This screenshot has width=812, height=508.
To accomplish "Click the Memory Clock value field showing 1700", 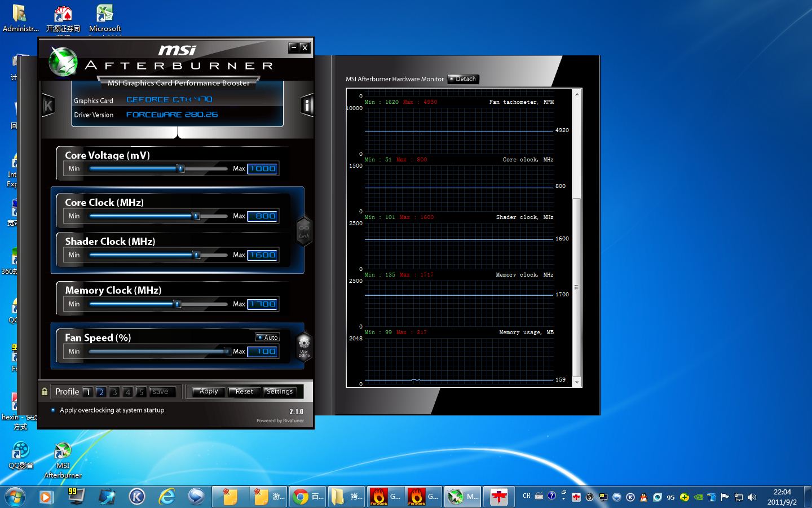I will pos(262,304).
